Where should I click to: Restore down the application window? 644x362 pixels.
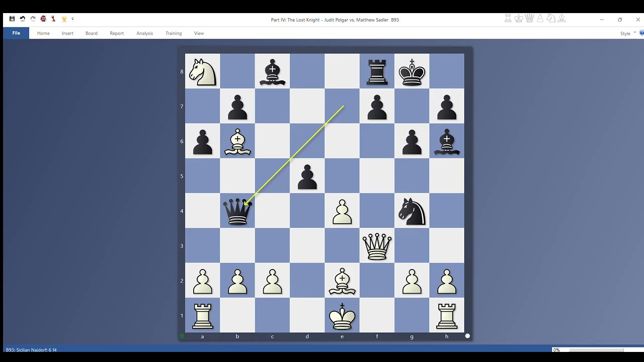pos(620,20)
